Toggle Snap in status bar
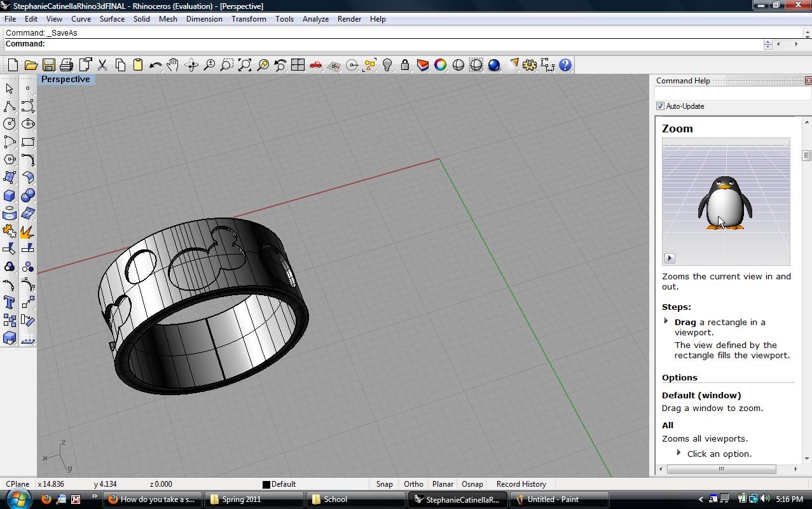 pos(384,484)
